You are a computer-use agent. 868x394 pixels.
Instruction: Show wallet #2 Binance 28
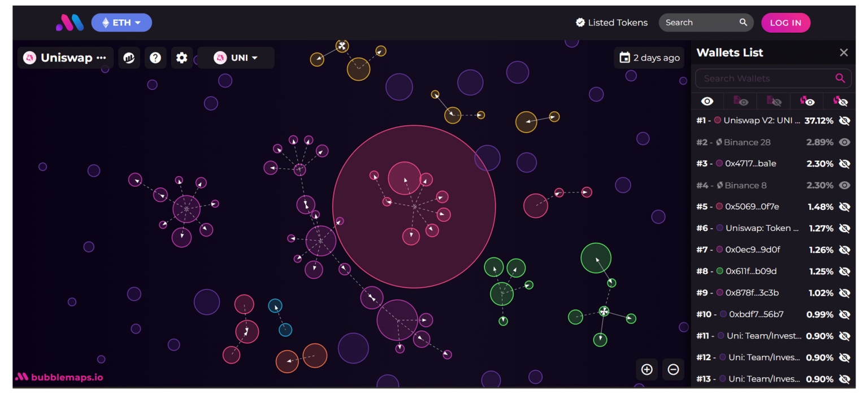pos(844,142)
